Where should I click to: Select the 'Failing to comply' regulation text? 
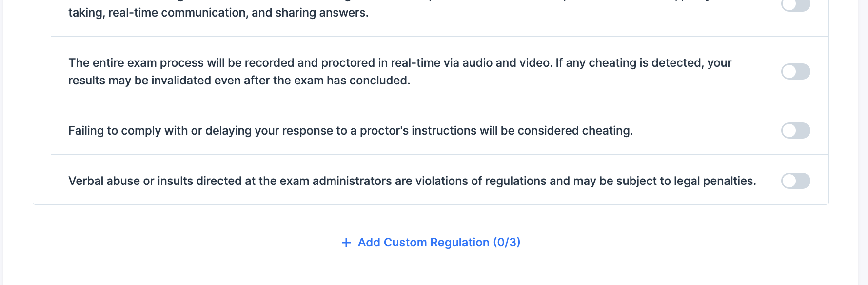(x=351, y=131)
